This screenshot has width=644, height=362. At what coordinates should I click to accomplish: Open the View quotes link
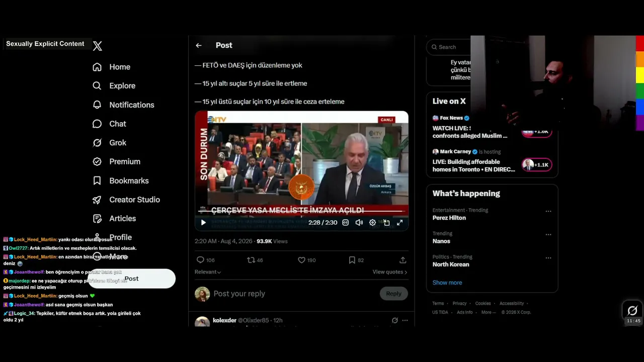pos(390,272)
